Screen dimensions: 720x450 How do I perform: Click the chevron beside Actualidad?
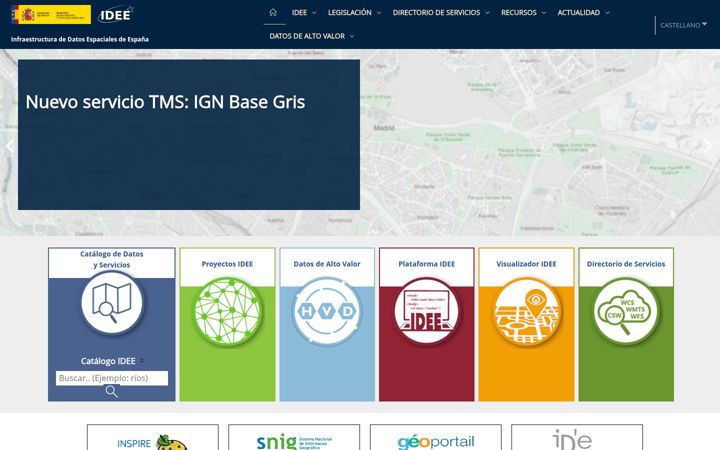click(x=607, y=13)
